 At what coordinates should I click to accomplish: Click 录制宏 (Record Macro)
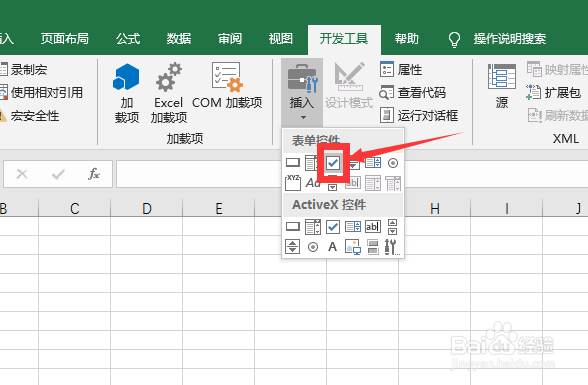[x=24, y=69]
